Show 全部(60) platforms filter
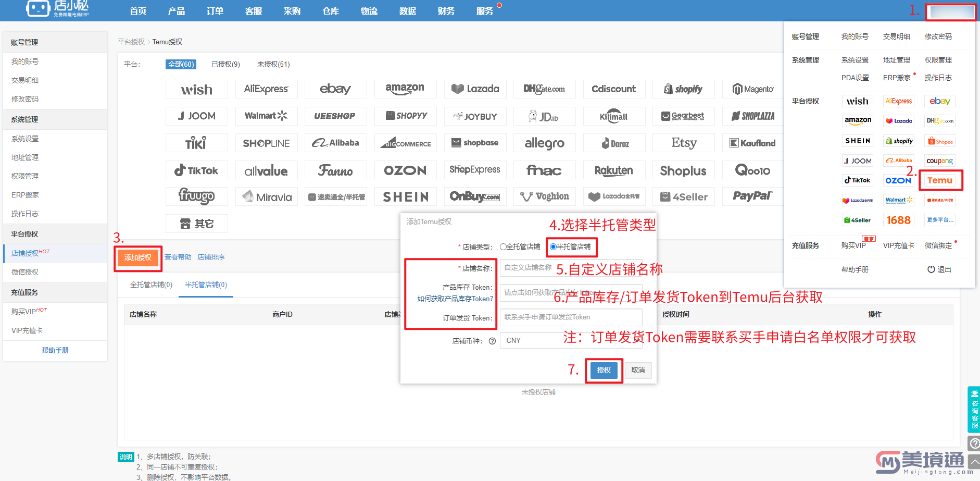Image resolution: width=980 pixels, height=481 pixels. pyautogui.click(x=181, y=64)
